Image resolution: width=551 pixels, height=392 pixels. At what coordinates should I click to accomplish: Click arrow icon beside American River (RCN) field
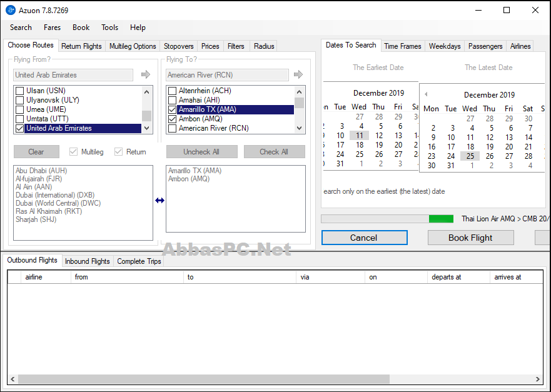click(x=298, y=74)
